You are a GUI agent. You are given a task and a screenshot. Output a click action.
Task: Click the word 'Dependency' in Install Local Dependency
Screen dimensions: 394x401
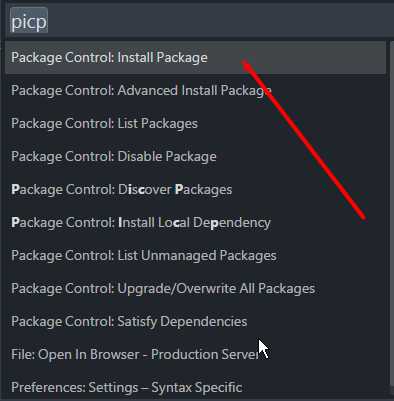(x=232, y=223)
